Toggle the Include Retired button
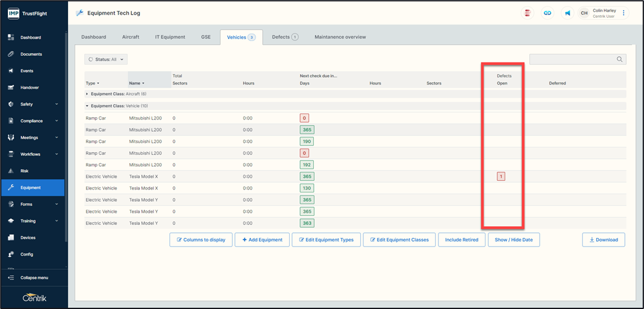 [x=462, y=240]
